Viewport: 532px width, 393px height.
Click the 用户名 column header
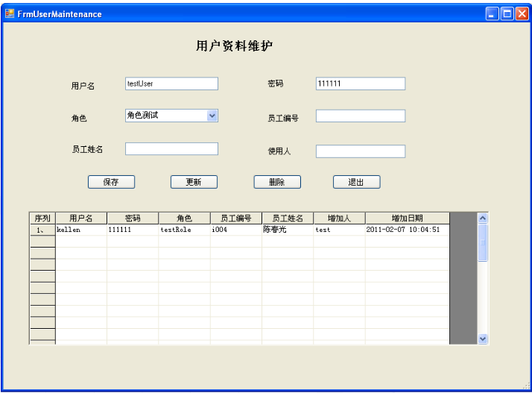point(81,218)
